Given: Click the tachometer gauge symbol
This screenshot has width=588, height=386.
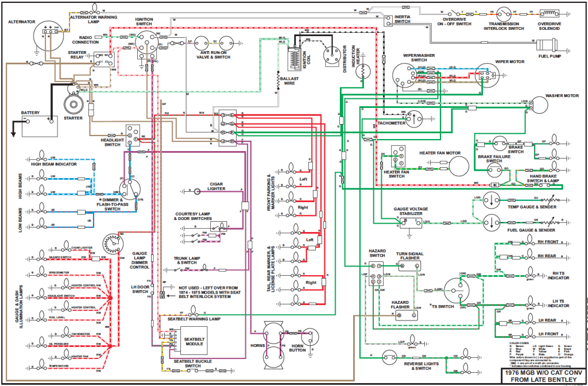Looking at the screenshot, I should [x=415, y=119].
